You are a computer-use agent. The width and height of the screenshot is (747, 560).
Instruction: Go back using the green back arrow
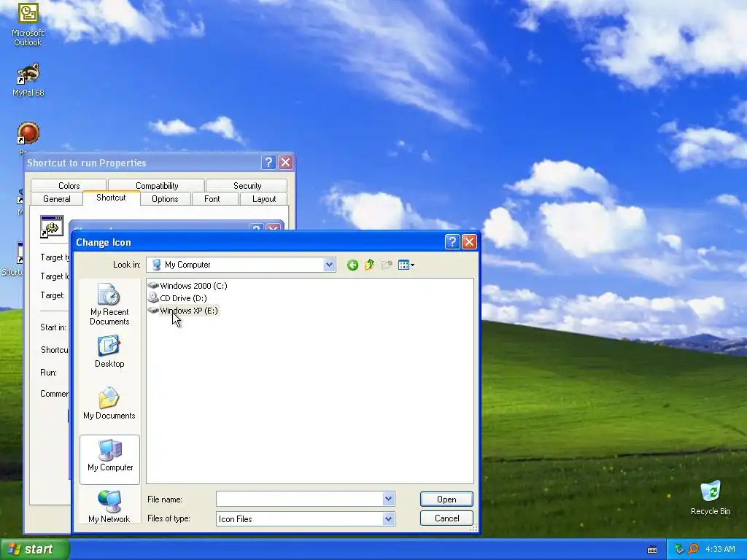(x=352, y=265)
